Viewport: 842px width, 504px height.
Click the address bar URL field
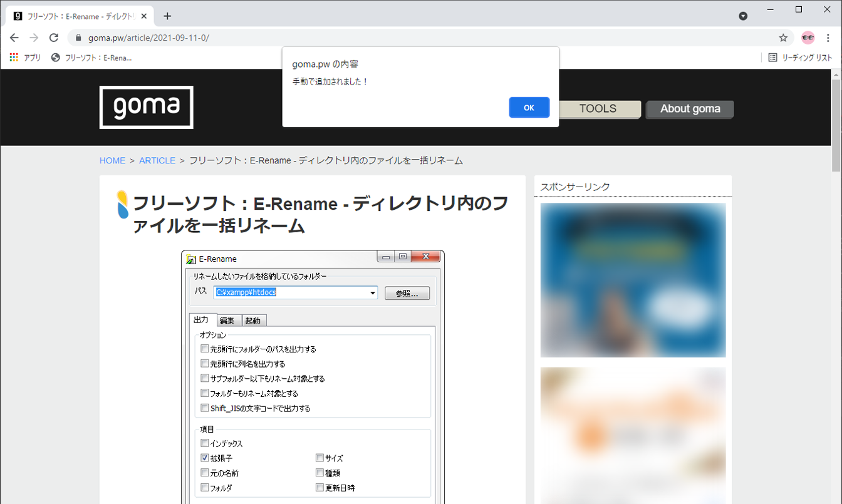[x=376, y=38]
